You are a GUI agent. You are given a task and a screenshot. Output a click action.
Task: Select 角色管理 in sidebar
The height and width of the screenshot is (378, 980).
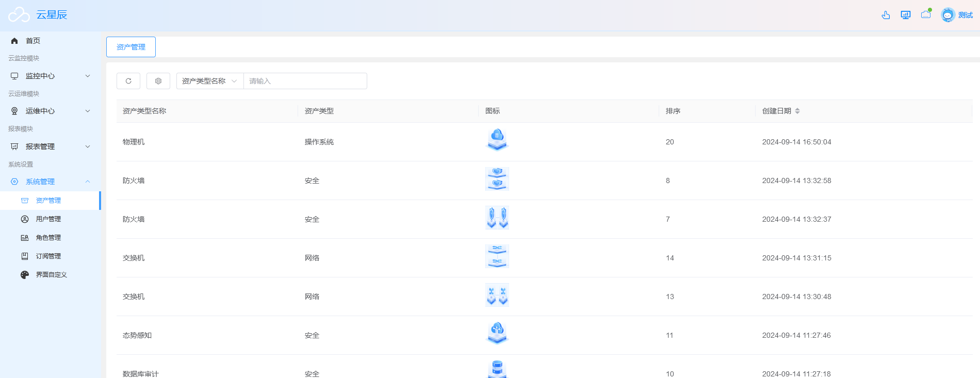click(x=51, y=238)
